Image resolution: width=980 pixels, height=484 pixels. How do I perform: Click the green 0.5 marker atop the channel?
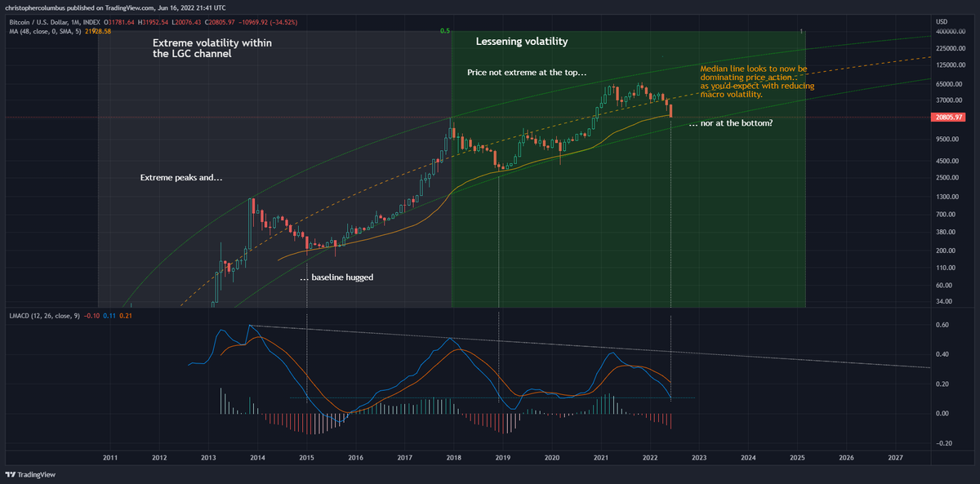click(x=445, y=31)
